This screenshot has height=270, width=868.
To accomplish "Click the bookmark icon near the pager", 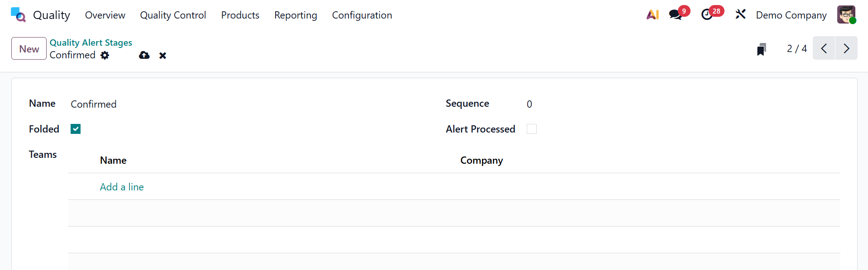I will [761, 49].
